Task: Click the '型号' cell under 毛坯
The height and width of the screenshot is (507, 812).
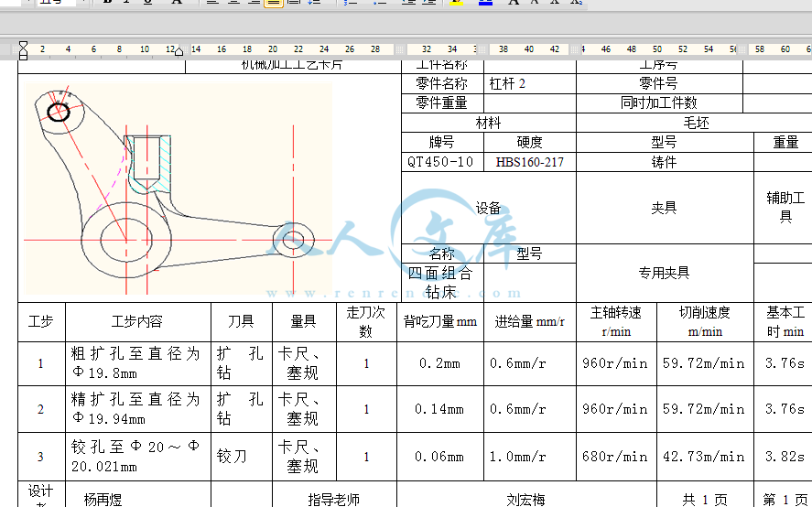Action: 664,143
